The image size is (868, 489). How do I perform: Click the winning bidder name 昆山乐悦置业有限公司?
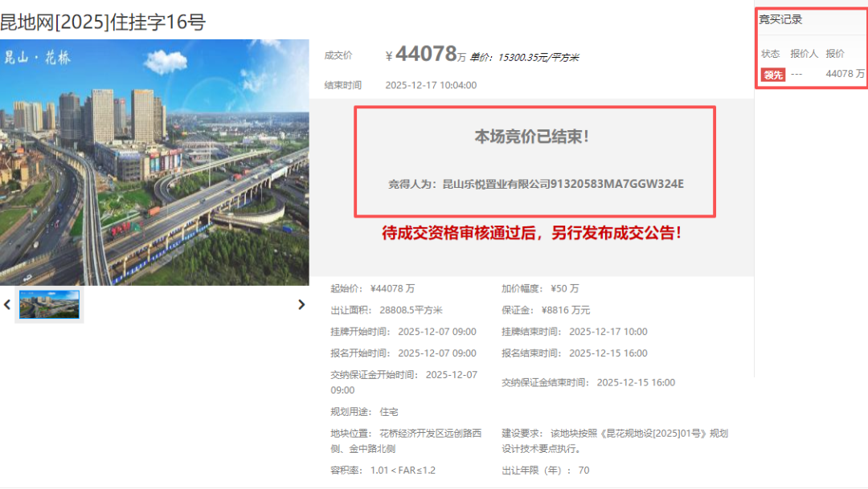click(x=496, y=184)
